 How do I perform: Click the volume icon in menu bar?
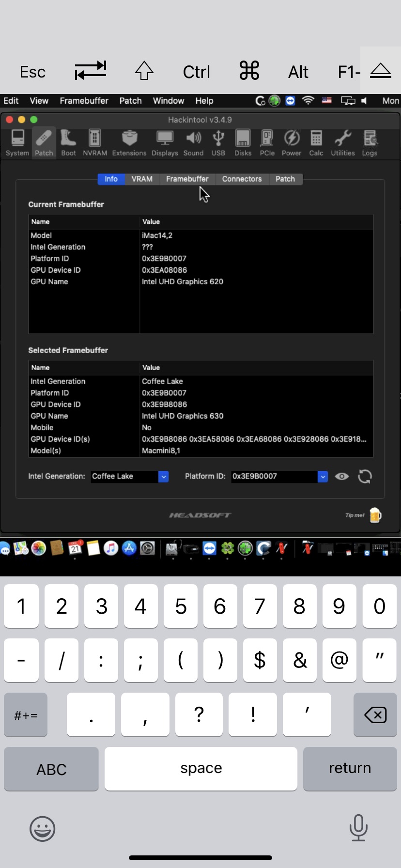[364, 101]
